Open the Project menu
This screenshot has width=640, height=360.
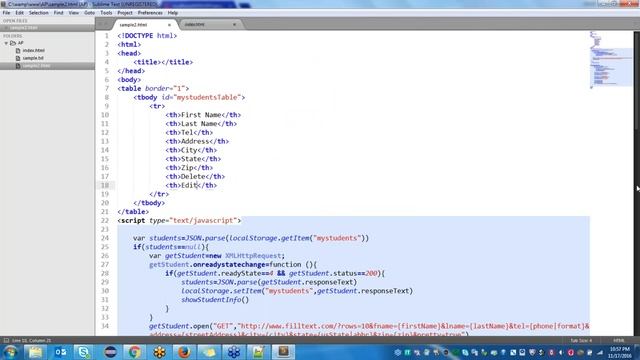coord(124,13)
